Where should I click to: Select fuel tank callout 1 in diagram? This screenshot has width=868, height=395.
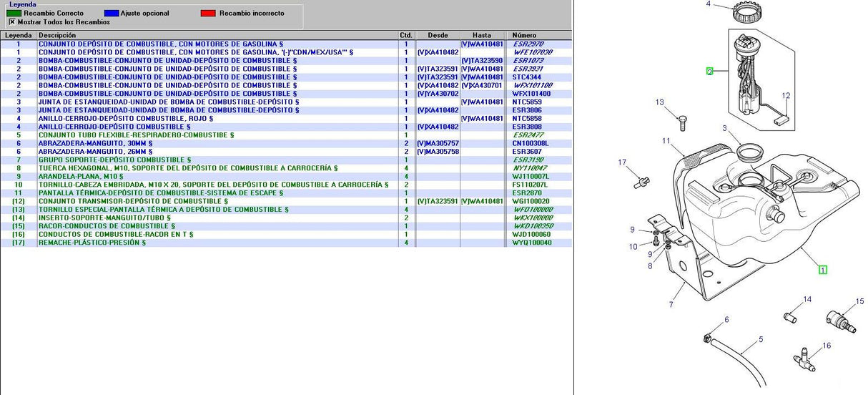point(823,270)
